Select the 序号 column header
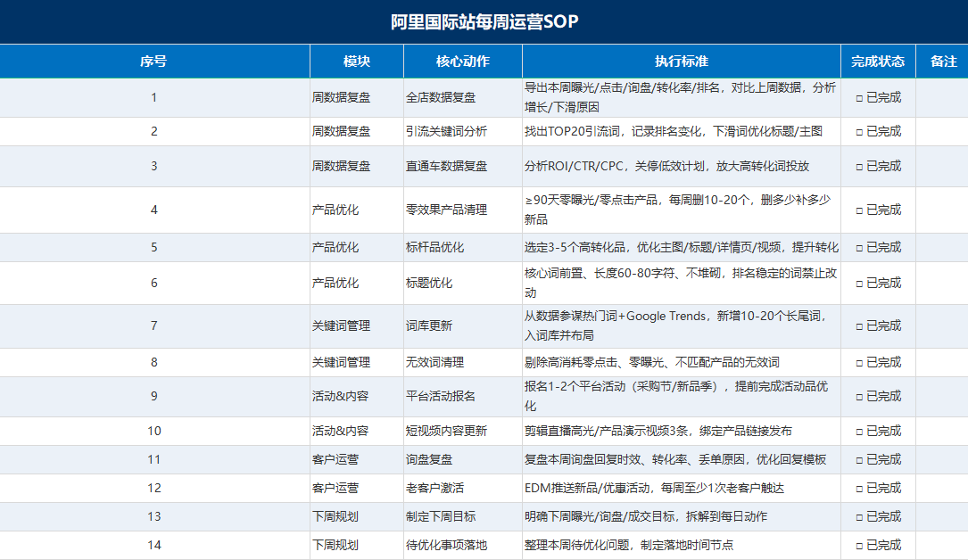The image size is (968, 560). point(153,61)
